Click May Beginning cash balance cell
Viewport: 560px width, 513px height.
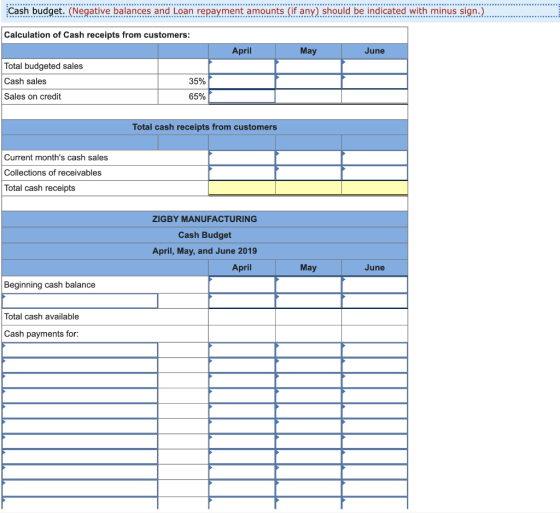(x=308, y=285)
